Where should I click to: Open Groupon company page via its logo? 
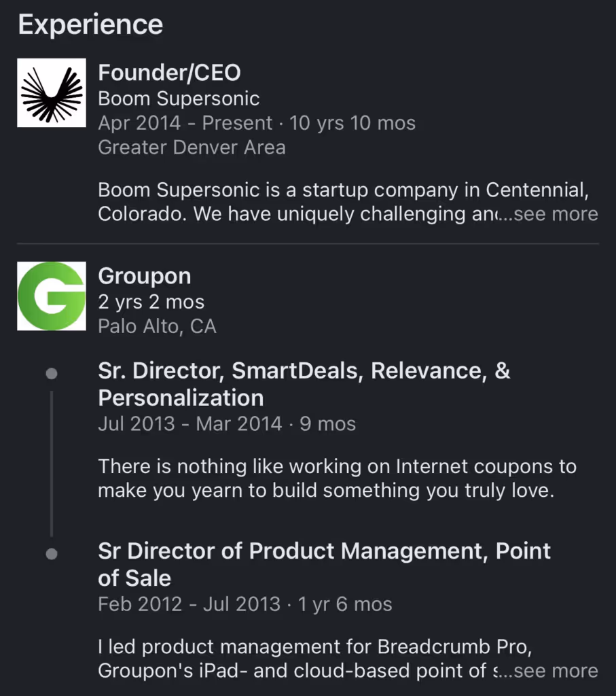51,296
